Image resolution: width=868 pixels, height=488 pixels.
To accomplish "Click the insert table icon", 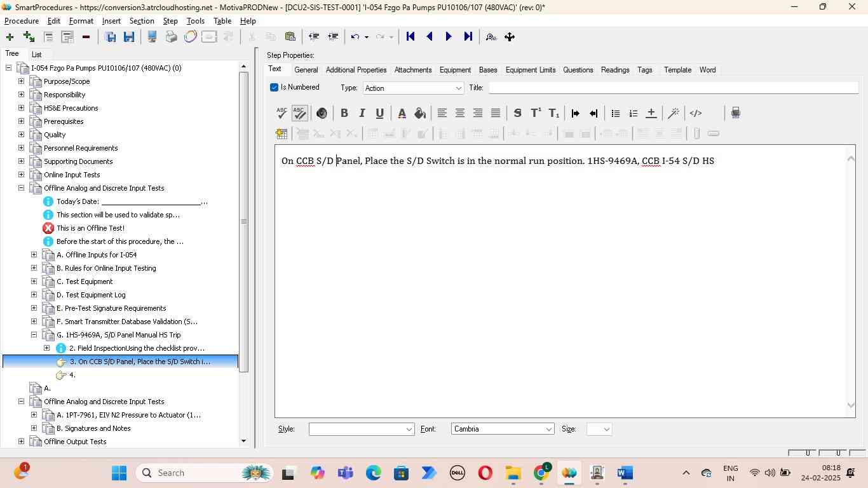I will pyautogui.click(x=281, y=133).
